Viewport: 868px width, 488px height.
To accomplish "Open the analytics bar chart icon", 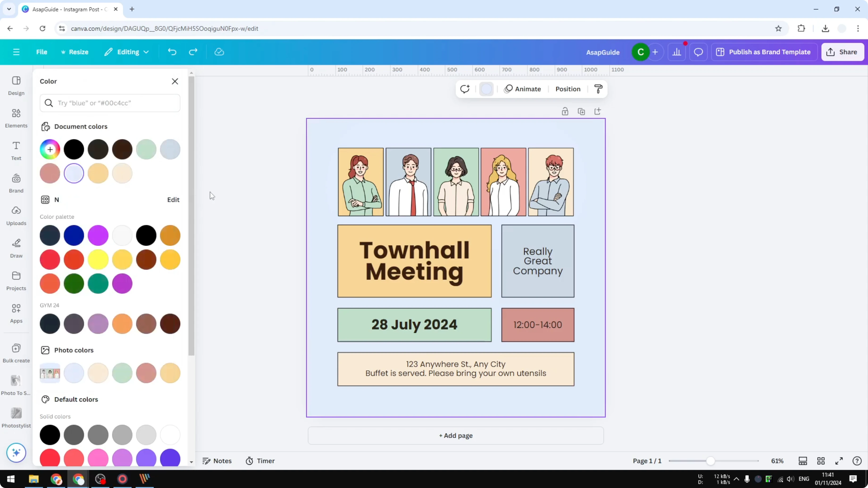I will tap(677, 52).
